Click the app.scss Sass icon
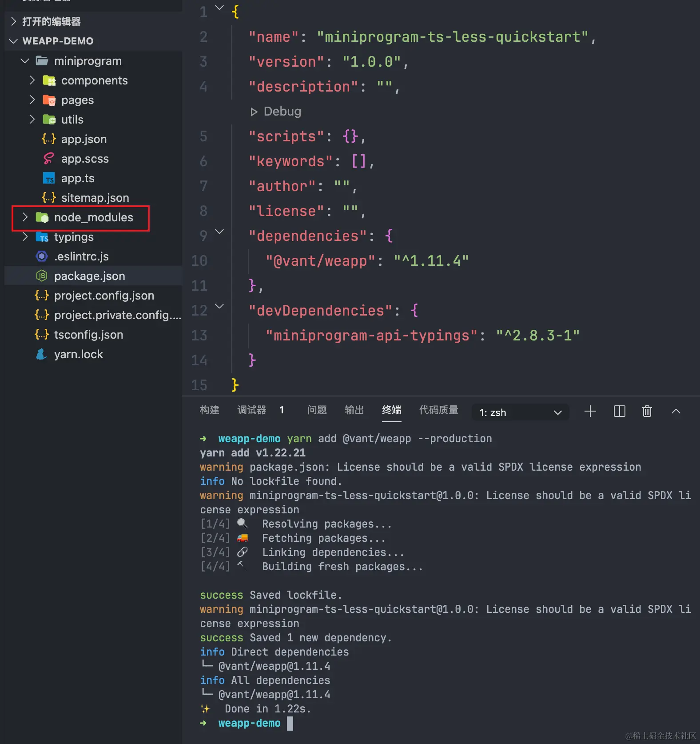Viewport: 700px width, 744px height. 49,159
